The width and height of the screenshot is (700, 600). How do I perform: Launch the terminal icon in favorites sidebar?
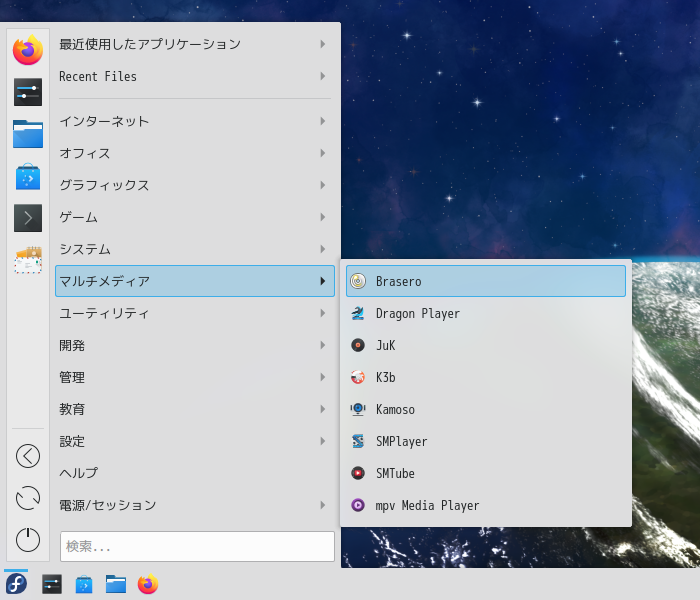tap(28, 218)
